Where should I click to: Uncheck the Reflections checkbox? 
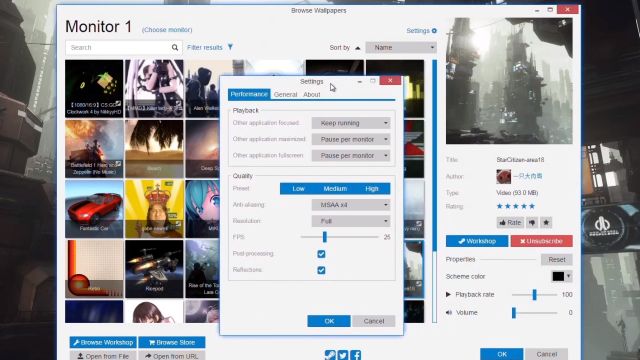[321, 270]
